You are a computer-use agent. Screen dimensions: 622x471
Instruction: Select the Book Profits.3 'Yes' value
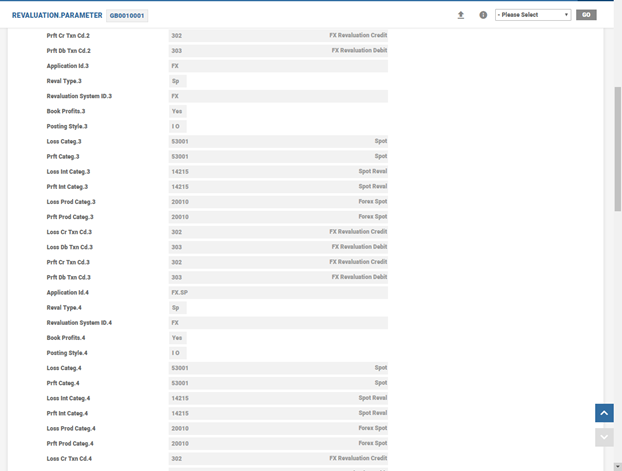[177, 111]
